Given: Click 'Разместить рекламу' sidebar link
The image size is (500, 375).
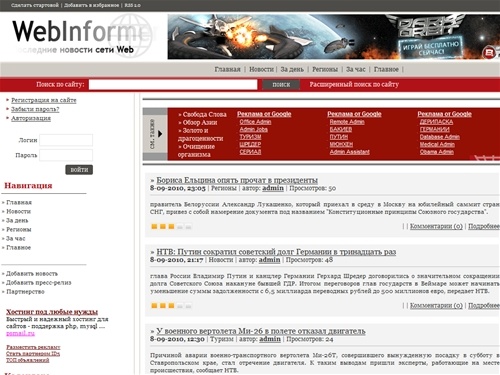Looking at the screenshot, I should coord(33,347).
